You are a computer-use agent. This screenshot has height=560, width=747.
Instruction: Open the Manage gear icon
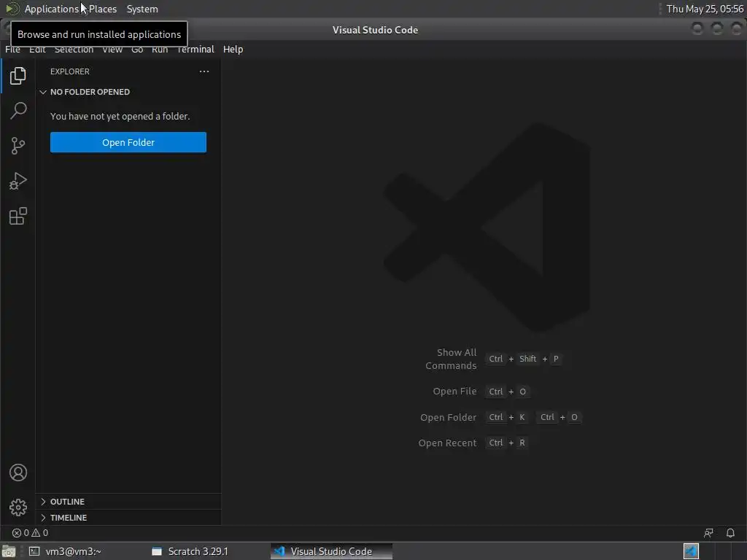pyautogui.click(x=18, y=507)
